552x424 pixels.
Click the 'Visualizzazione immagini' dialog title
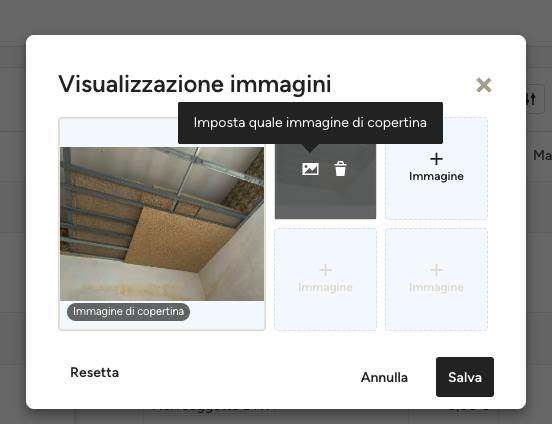tap(195, 84)
